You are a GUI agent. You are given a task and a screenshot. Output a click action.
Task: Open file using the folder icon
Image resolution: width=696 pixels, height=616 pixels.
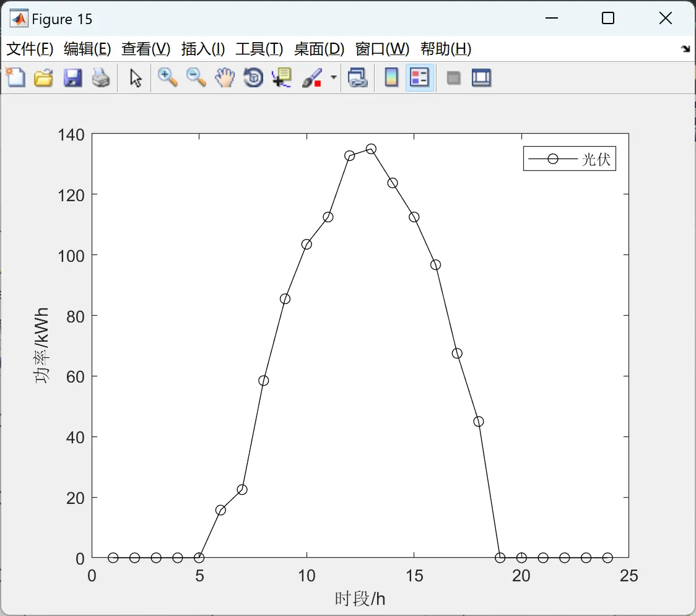pos(43,77)
